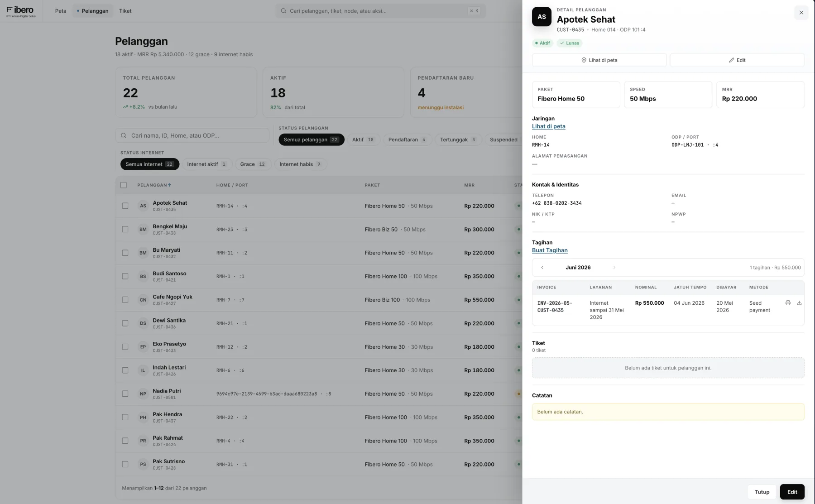This screenshot has width=815, height=504.
Task: Click the Edit button with pencil icon
Action: tap(737, 60)
